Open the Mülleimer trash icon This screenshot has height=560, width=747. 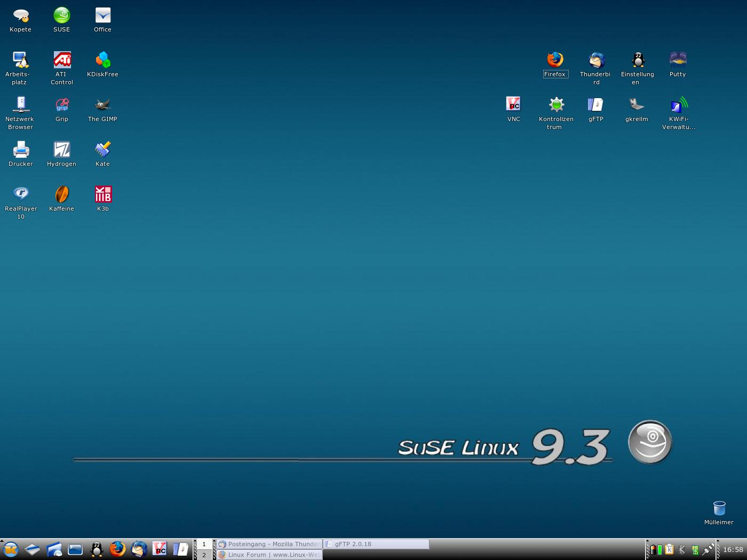pos(719,513)
